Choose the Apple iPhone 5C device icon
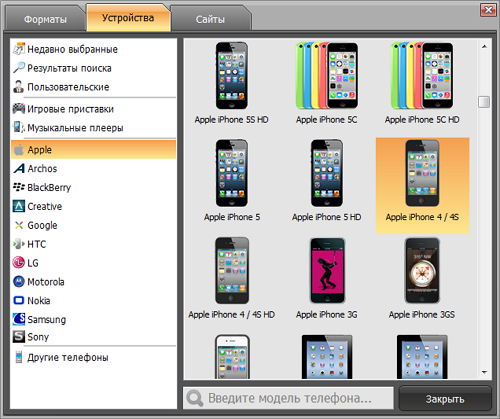Viewport: 500px width, 419px height. pyautogui.click(x=327, y=76)
